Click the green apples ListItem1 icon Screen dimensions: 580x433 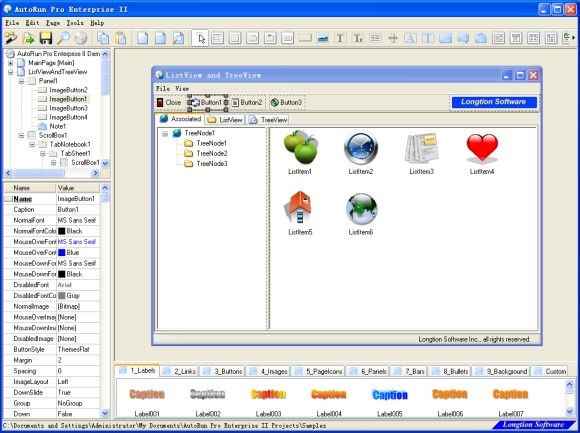(x=300, y=147)
